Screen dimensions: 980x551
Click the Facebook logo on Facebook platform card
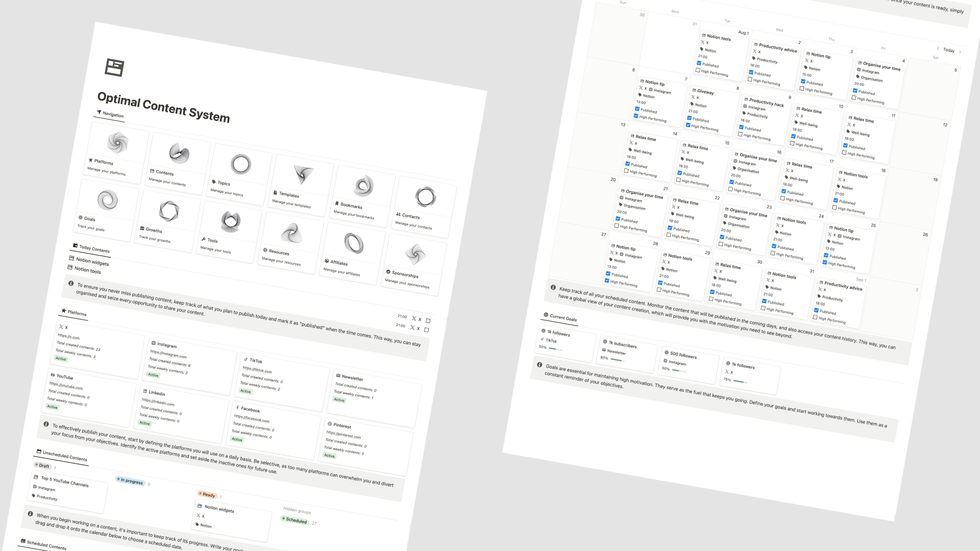coord(237,407)
